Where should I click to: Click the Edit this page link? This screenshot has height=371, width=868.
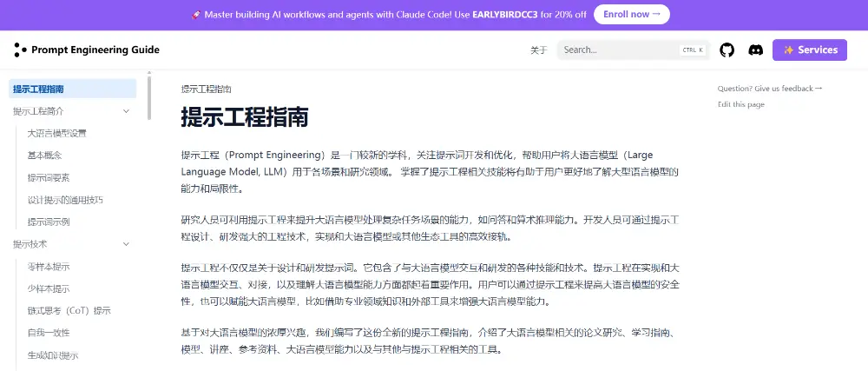[741, 104]
